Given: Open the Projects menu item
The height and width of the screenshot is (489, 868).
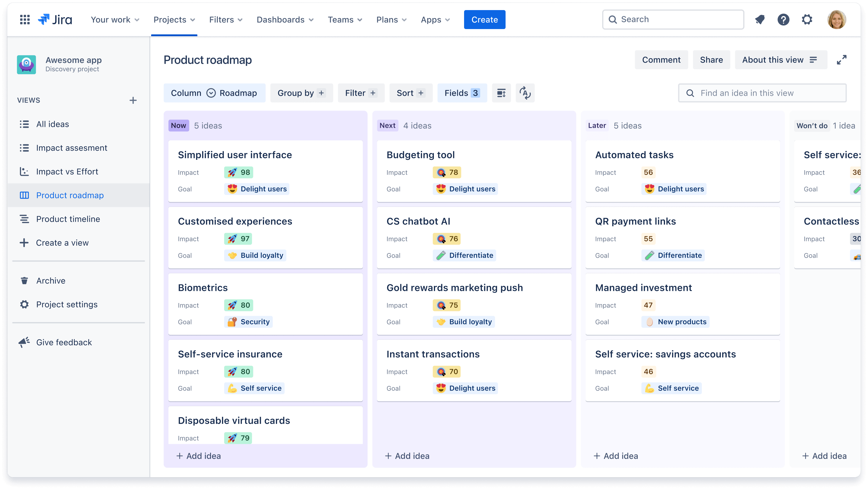Looking at the screenshot, I should tap(174, 20).
